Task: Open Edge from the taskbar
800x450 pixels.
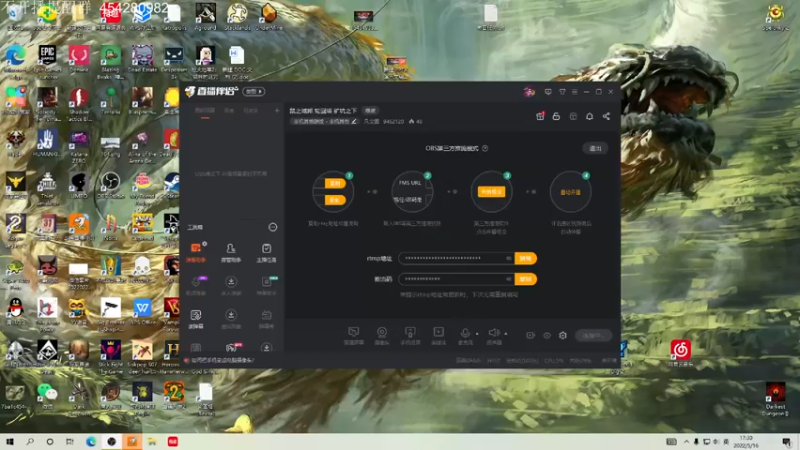Action: tap(91, 441)
